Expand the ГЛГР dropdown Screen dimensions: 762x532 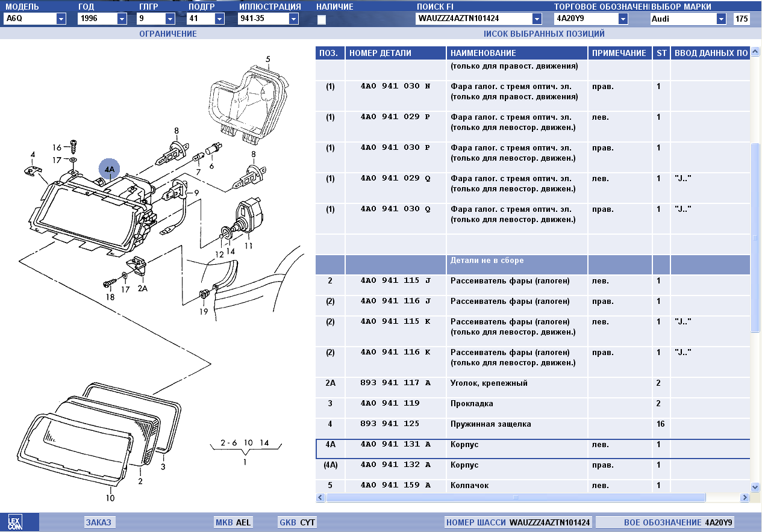(x=170, y=19)
